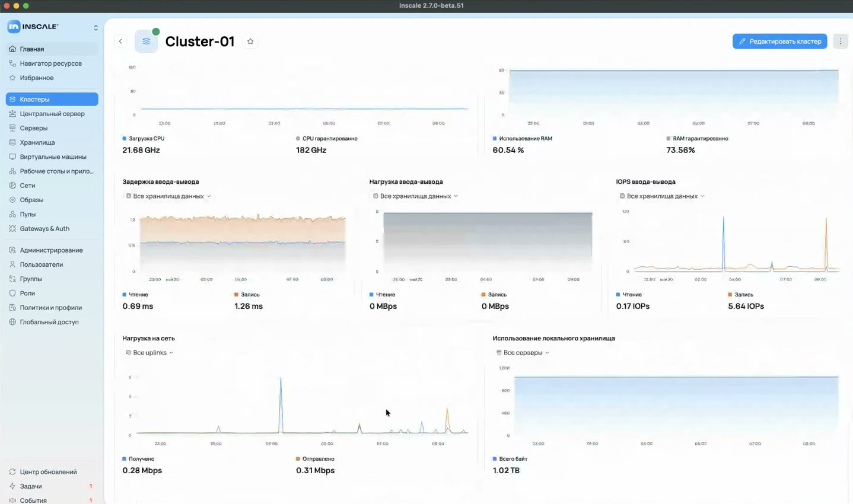The image size is (853, 504).
Task: Click the Задержка ввода-вывода latency chart area
Action: click(x=243, y=244)
